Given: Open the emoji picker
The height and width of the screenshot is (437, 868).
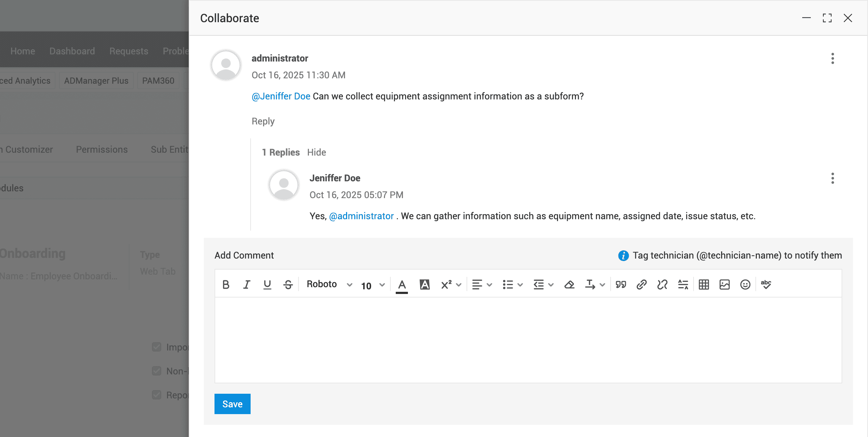Looking at the screenshot, I should tap(745, 285).
